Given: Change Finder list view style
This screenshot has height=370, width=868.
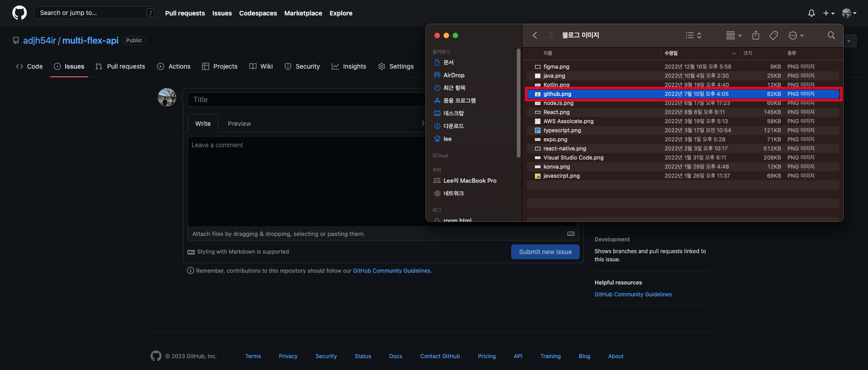Looking at the screenshot, I should [693, 35].
